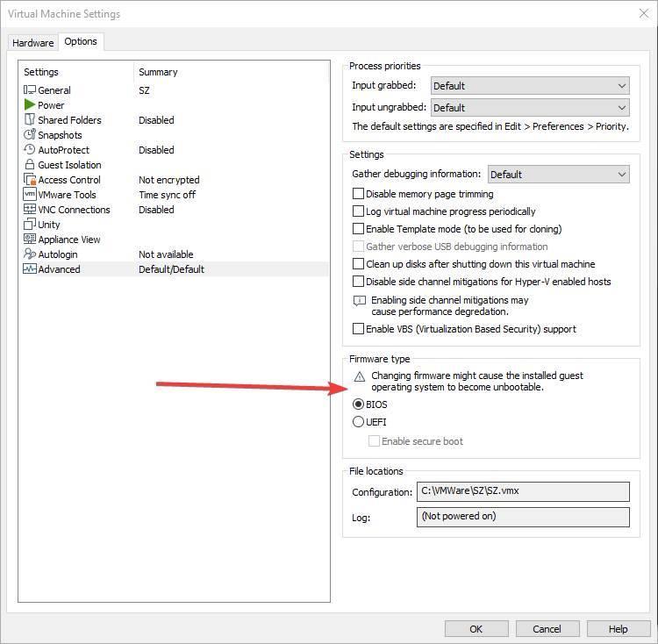The width and height of the screenshot is (658, 644).
Task: Click the Configuration file path field
Action: pyautogui.click(x=523, y=491)
